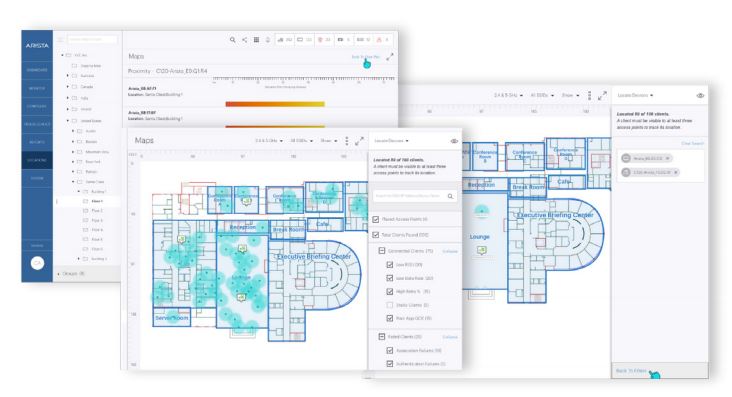Click the search magnifier in the Arista top toolbar
The image size is (732, 397).
click(x=232, y=40)
